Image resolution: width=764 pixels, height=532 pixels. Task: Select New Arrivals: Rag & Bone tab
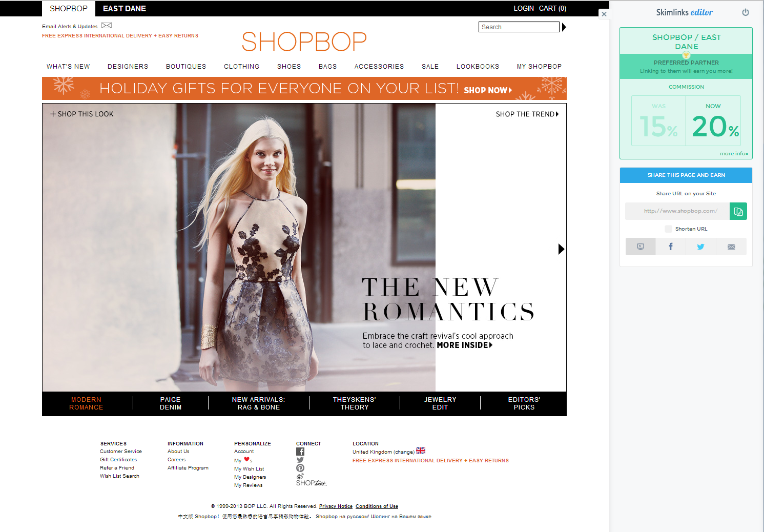(x=258, y=403)
